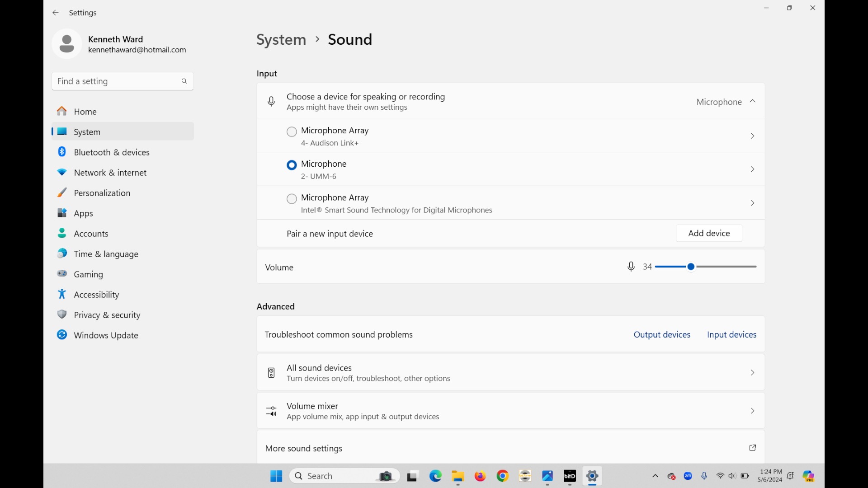Collapse the input device chooser chevron
The width and height of the screenshot is (868, 488).
[x=753, y=102]
